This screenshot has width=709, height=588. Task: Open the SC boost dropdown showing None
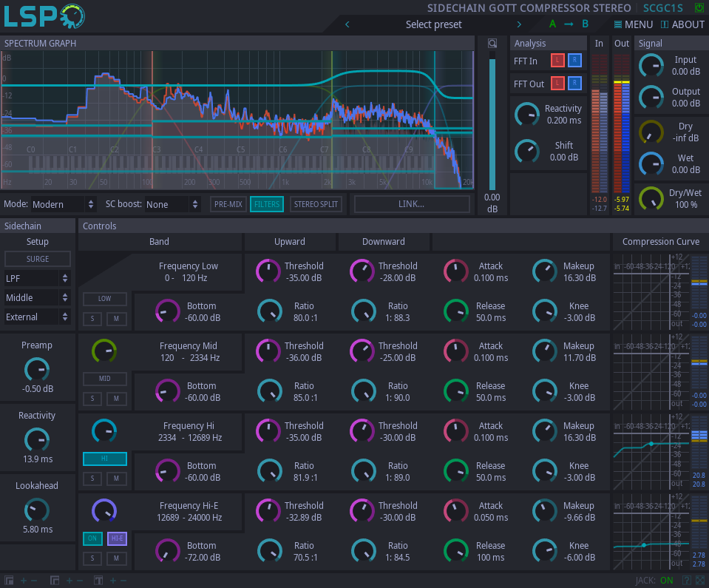(x=172, y=204)
